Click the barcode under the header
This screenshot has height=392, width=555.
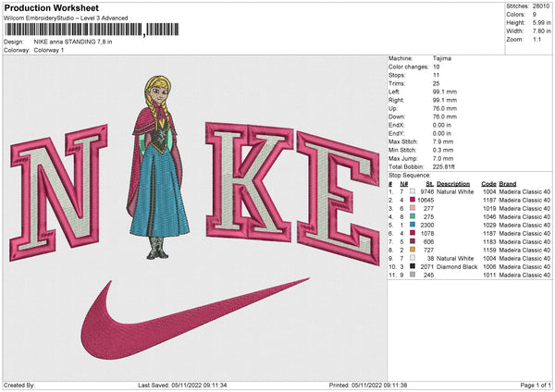coord(92,30)
